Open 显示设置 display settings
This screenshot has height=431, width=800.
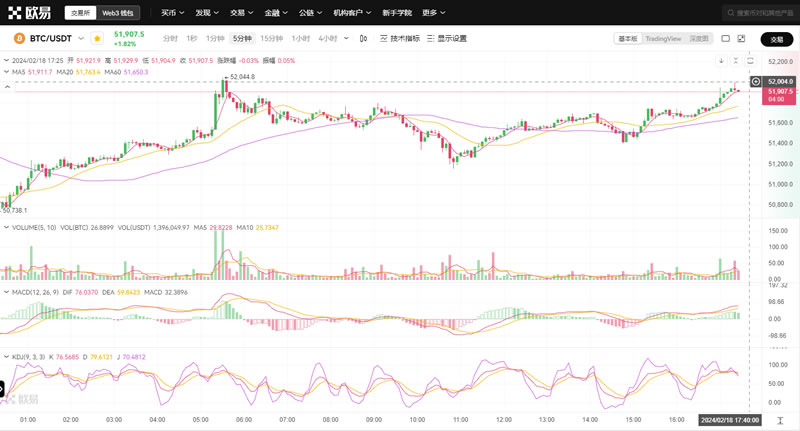click(x=447, y=38)
